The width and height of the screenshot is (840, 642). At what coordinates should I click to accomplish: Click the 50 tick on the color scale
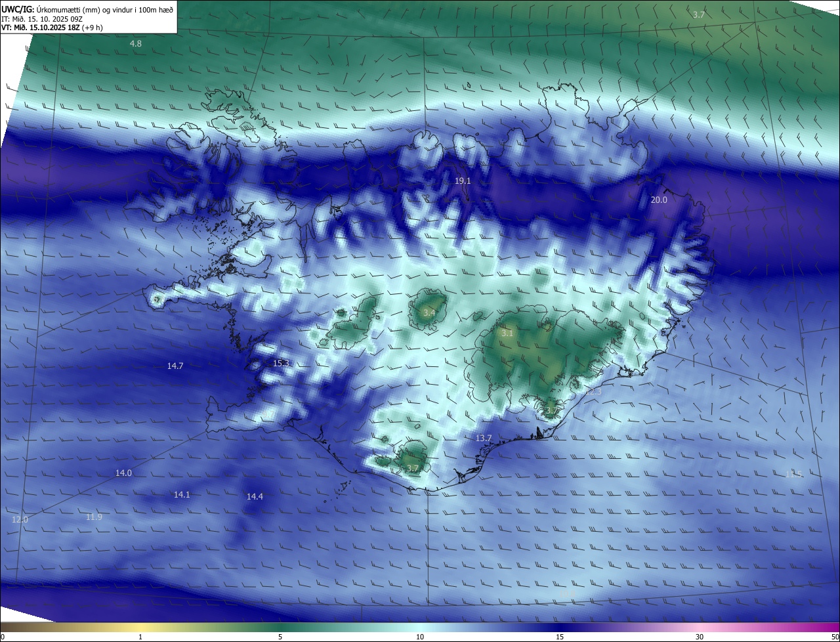coord(835,637)
